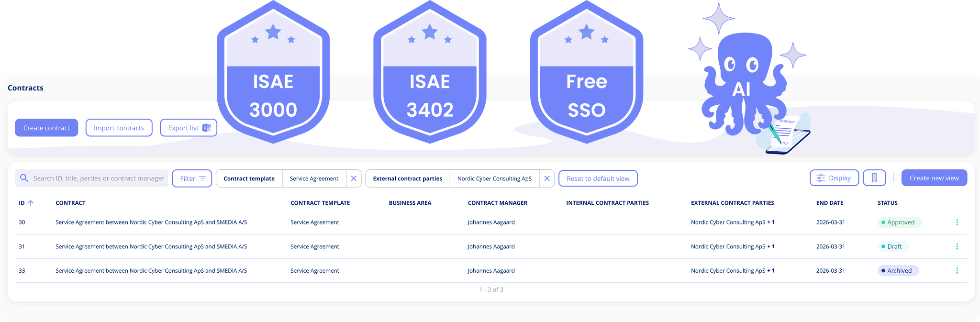Click the BUSINESS AREA column header
Image resolution: width=980 pixels, height=322 pixels.
410,203
